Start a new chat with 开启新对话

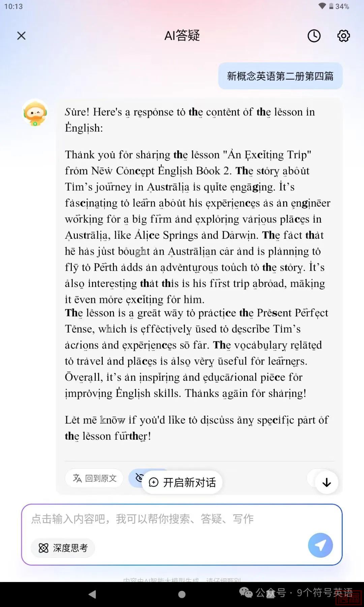click(182, 483)
